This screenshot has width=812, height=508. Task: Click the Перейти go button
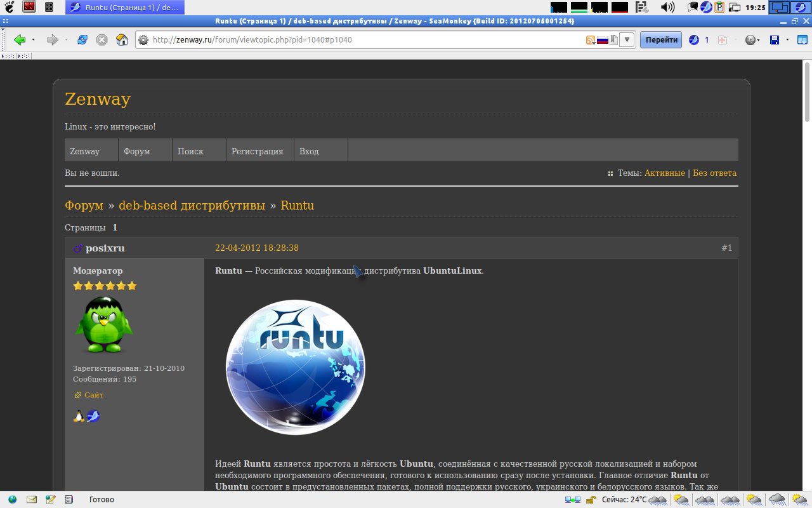tap(661, 40)
